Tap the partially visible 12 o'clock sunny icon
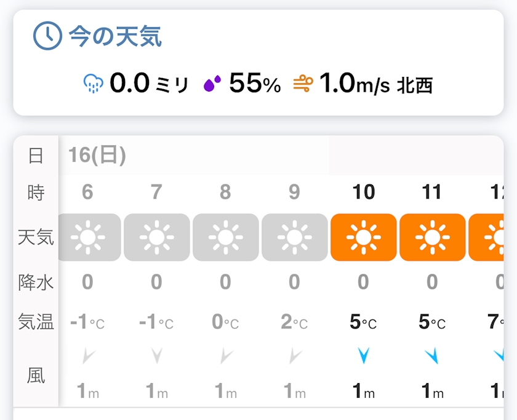517x420 pixels. [486, 237]
